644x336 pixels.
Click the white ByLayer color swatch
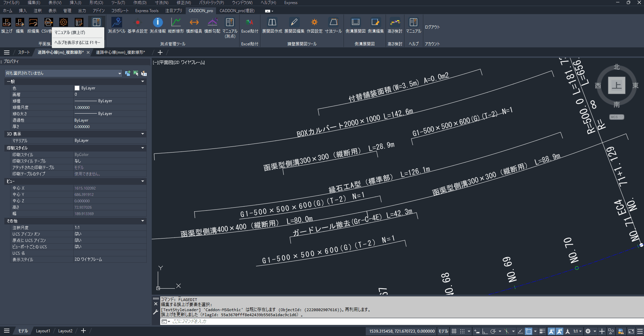tap(77, 88)
